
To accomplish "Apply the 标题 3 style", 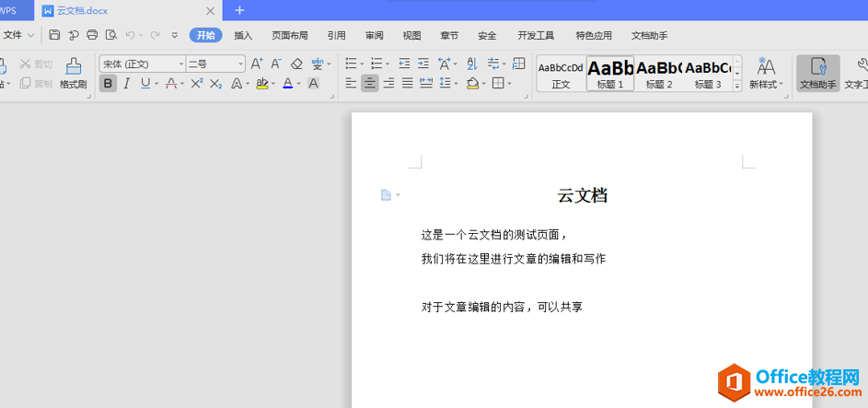I will 708,73.
